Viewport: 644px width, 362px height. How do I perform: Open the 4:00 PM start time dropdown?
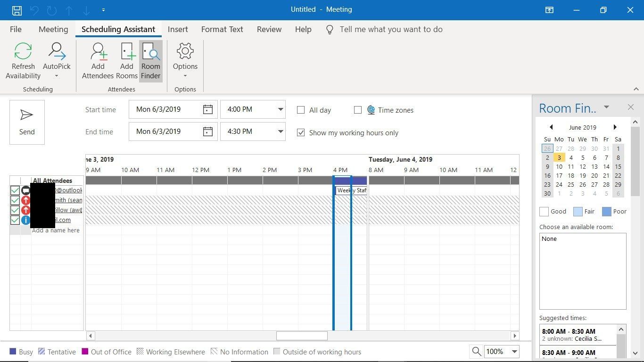281,109
